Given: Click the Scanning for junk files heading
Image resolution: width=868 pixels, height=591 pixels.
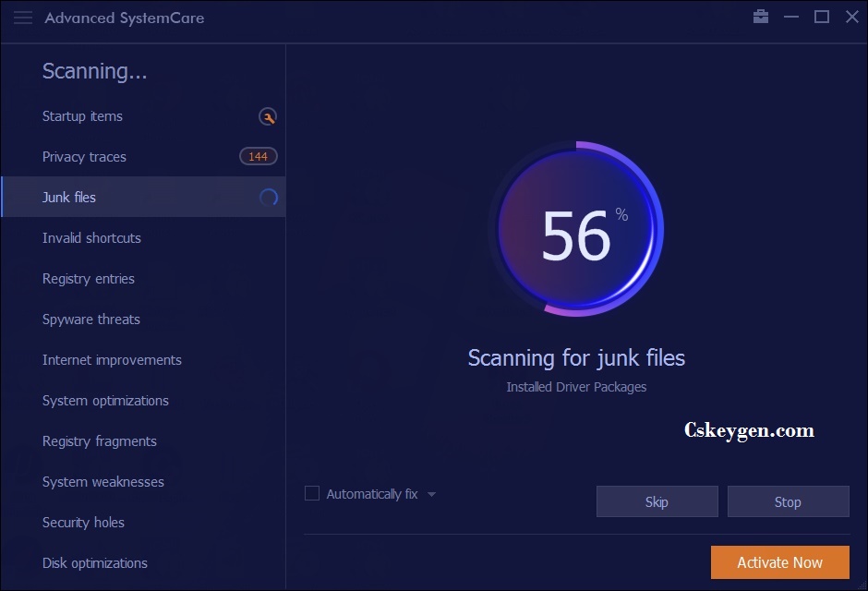Looking at the screenshot, I should [576, 358].
